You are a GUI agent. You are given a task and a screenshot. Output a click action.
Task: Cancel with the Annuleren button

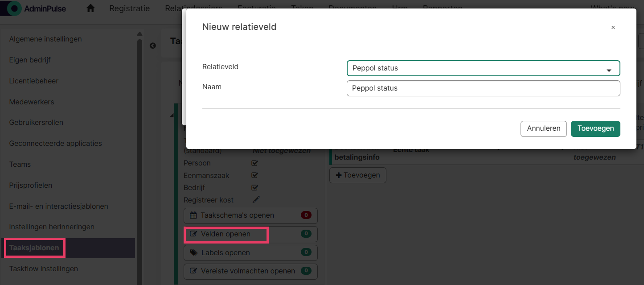[x=543, y=128]
